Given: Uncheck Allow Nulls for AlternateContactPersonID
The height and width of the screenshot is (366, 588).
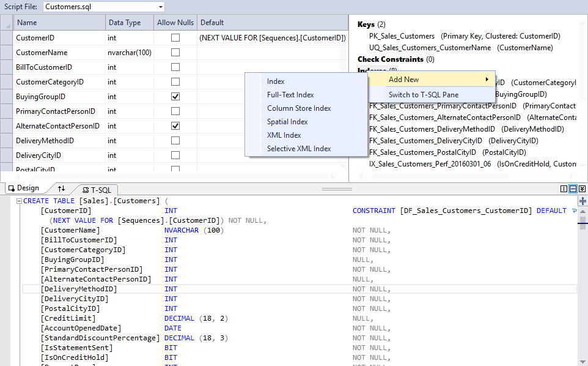Looking at the screenshot, I should click(x=175, y=125).
